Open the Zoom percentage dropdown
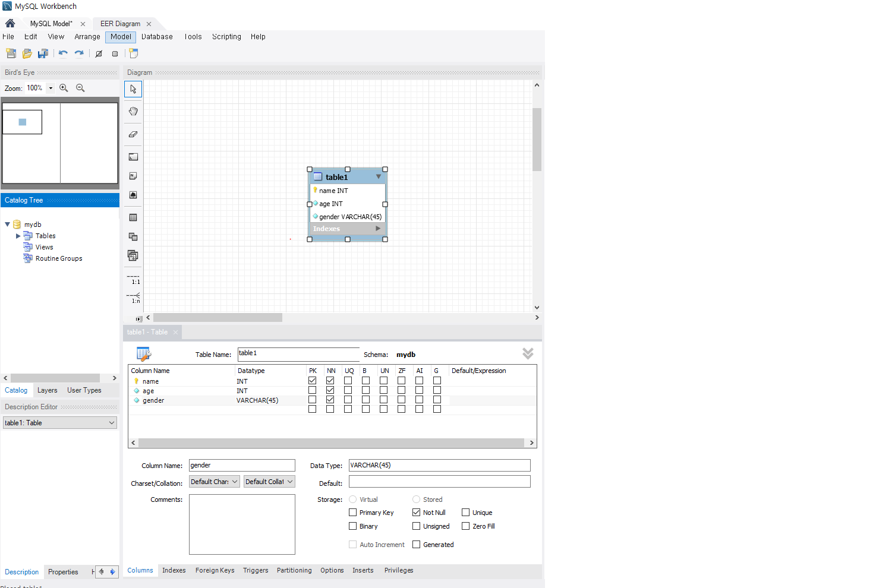 click(51, 88)
